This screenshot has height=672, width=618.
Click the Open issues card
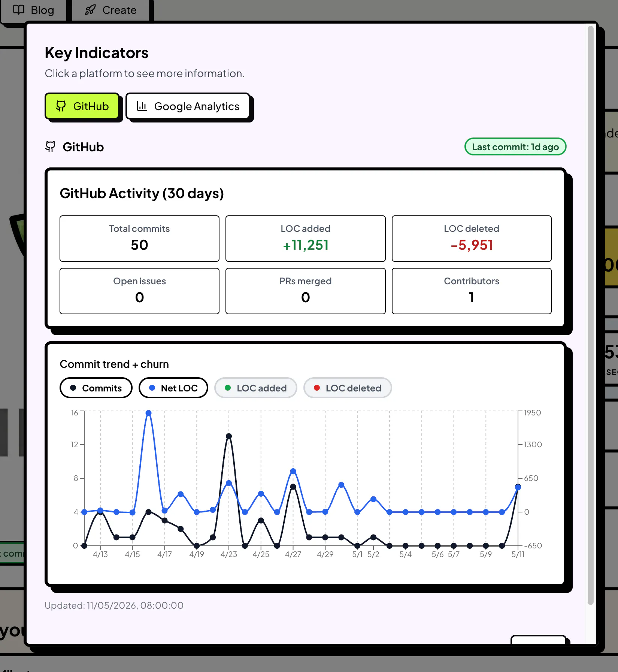pos(139,291)
